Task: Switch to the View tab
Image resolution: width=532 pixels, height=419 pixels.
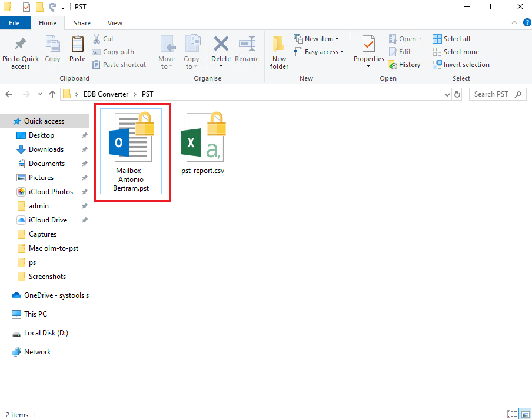Action: point(115,23)
